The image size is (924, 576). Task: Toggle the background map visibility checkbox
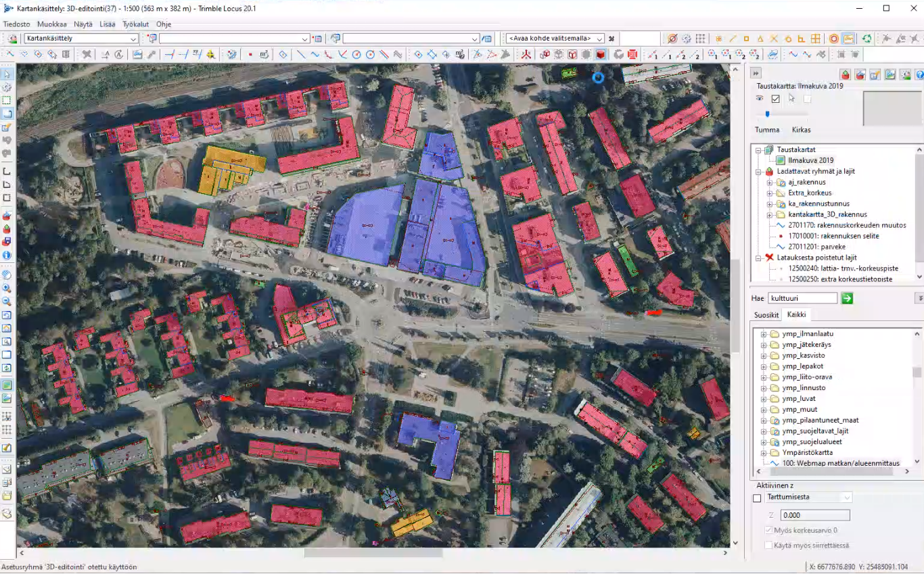(775, 99)
